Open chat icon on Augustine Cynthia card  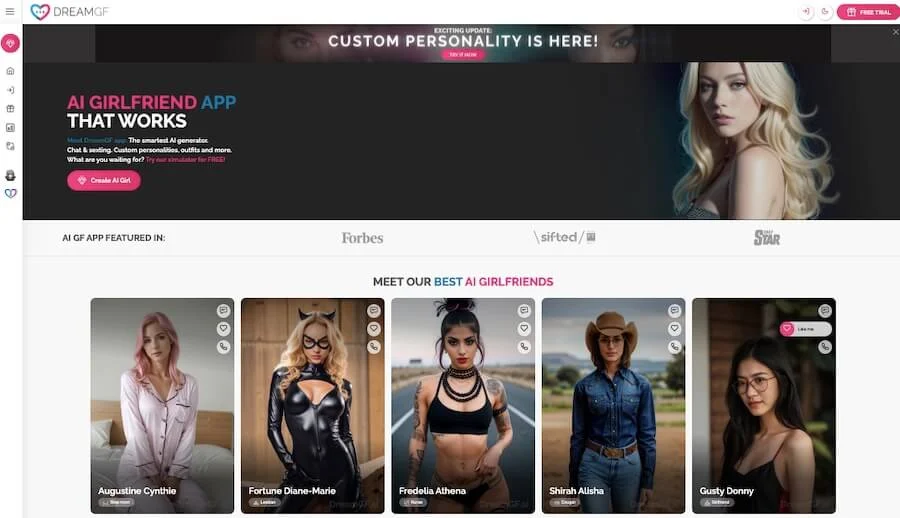coord(223,311)
